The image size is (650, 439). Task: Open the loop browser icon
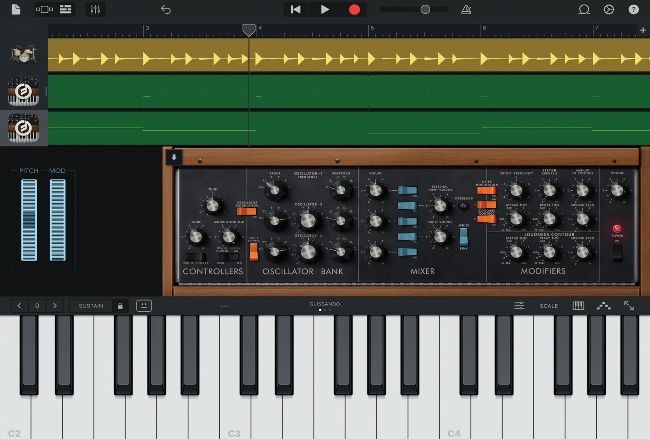(x=584, y=9)
